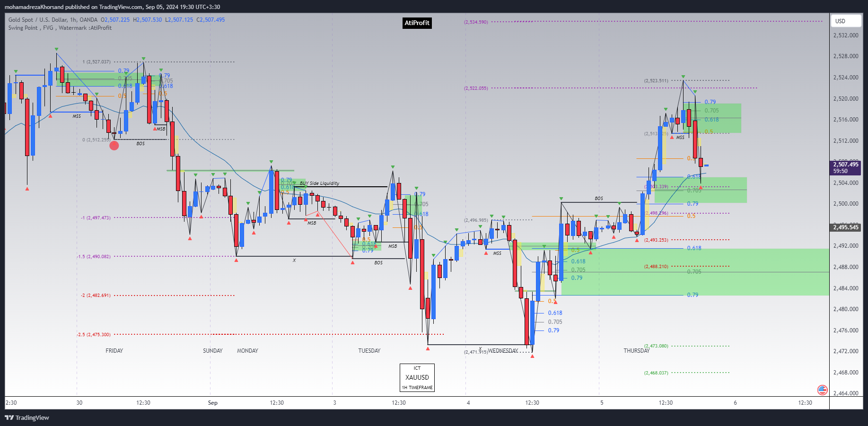Viewport: 868px width, 426px height.
Task: Click the TradingView logo in the footer
Action: (x=27, y=417)
